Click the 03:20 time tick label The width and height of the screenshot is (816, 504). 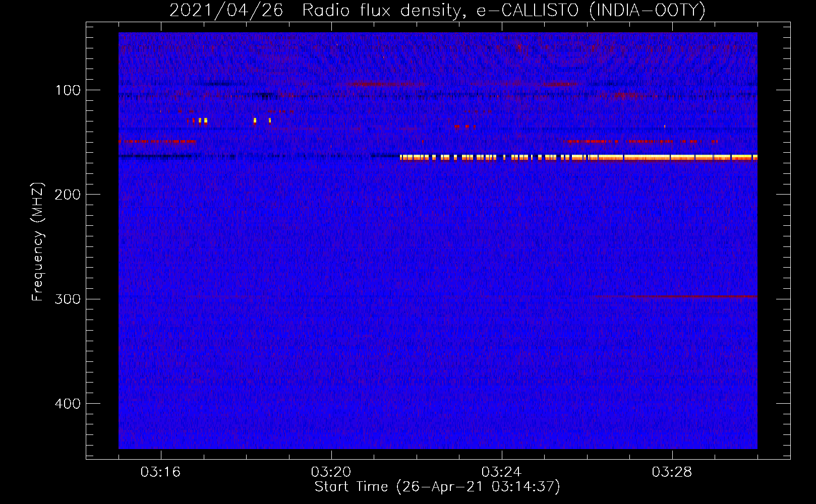[331, 472]
